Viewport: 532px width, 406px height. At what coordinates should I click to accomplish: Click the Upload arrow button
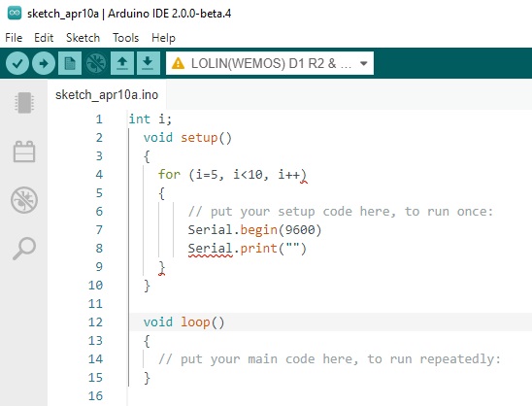(x=44, y=63)
